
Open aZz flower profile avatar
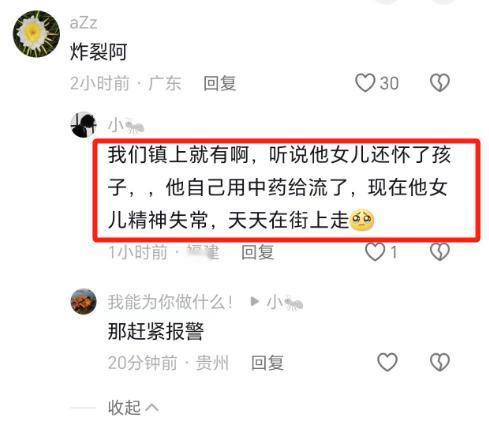pyautogui.click(x=36, y=34)
